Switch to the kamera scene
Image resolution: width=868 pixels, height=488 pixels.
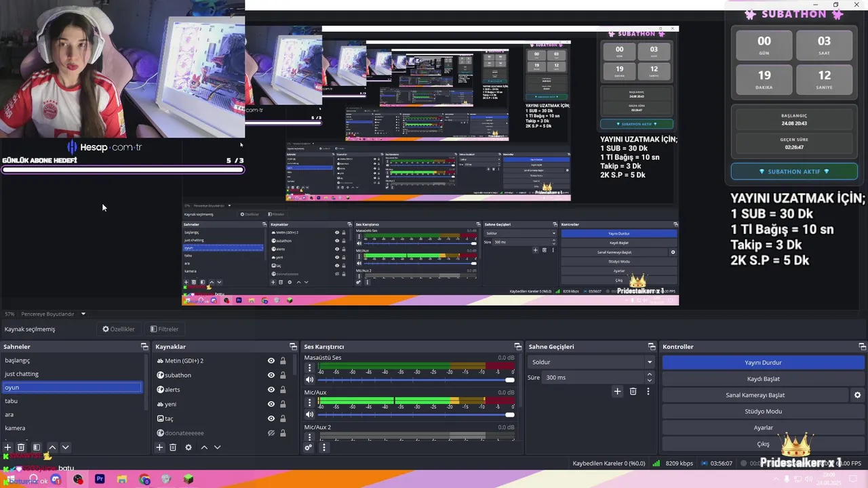[x=73, y=428]
